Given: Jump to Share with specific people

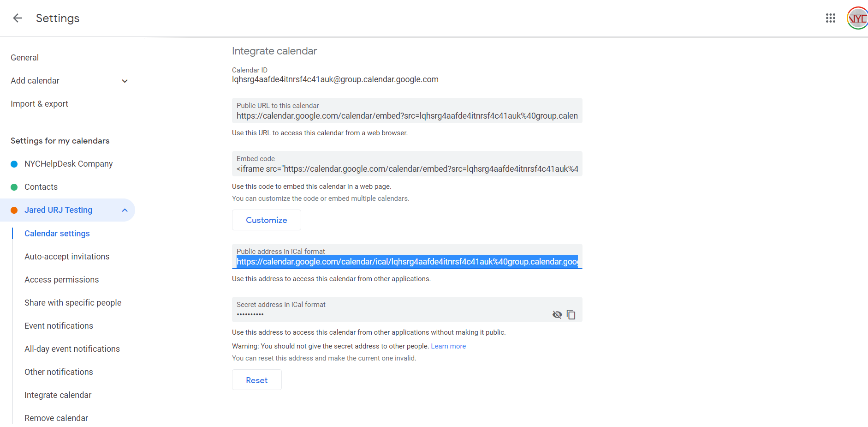Looking at the screenshot, I should 73,303.
